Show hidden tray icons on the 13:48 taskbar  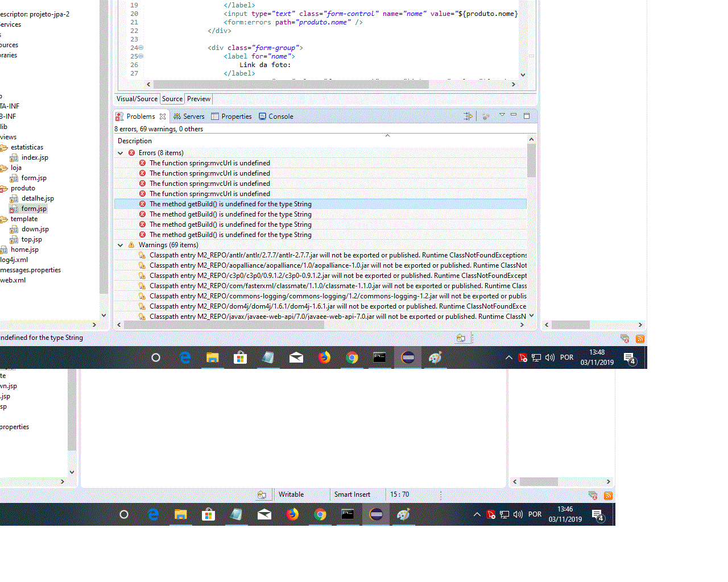coord(508,357)
